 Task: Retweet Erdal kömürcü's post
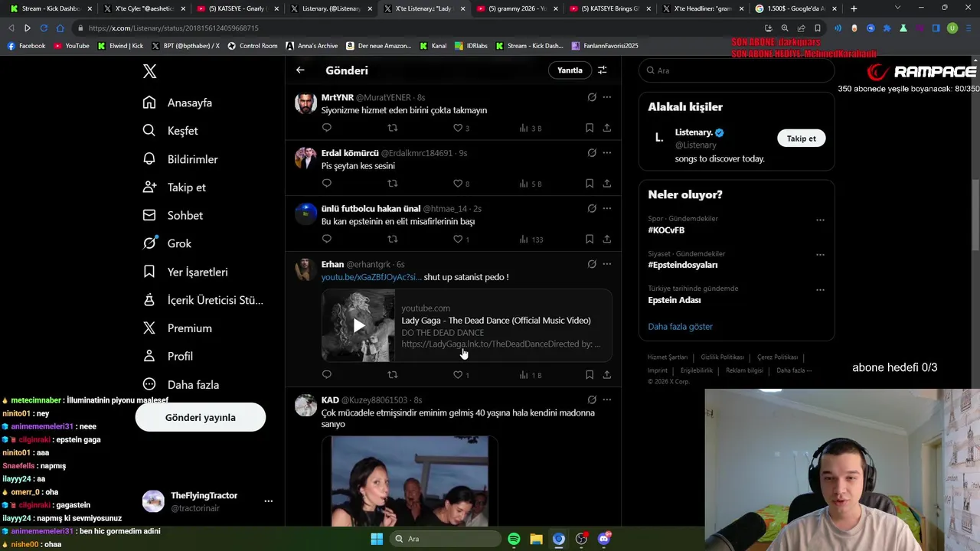click(x=393, y=184)
